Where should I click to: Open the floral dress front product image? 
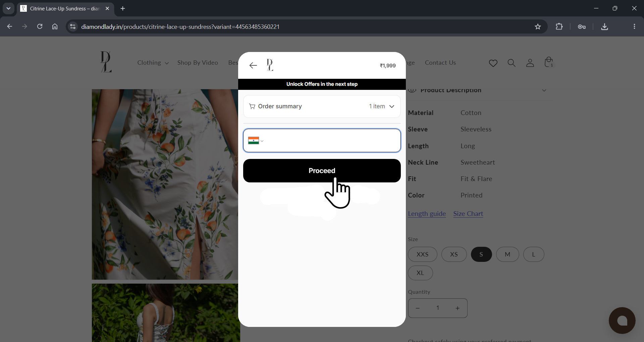tap(166, 184)
